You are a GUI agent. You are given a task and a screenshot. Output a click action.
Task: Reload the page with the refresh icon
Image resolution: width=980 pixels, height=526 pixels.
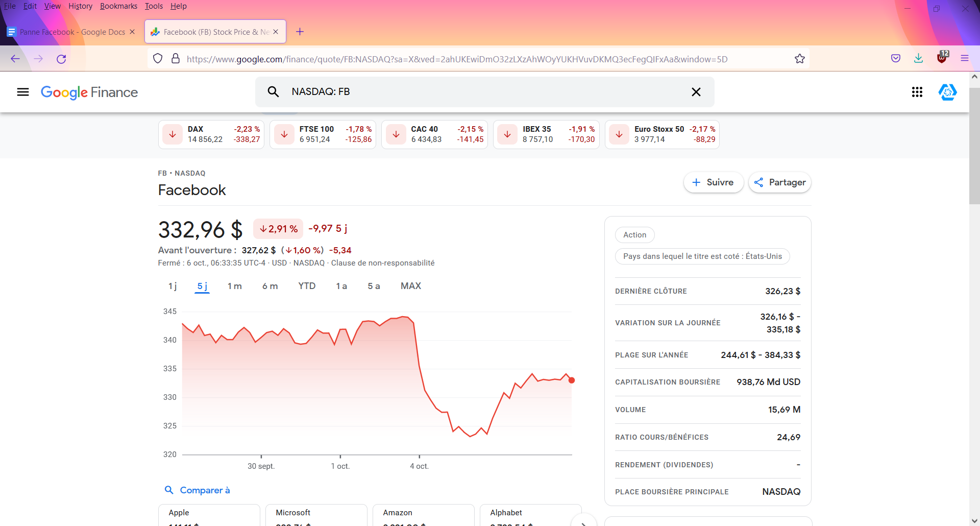click(x=61, y=59)
